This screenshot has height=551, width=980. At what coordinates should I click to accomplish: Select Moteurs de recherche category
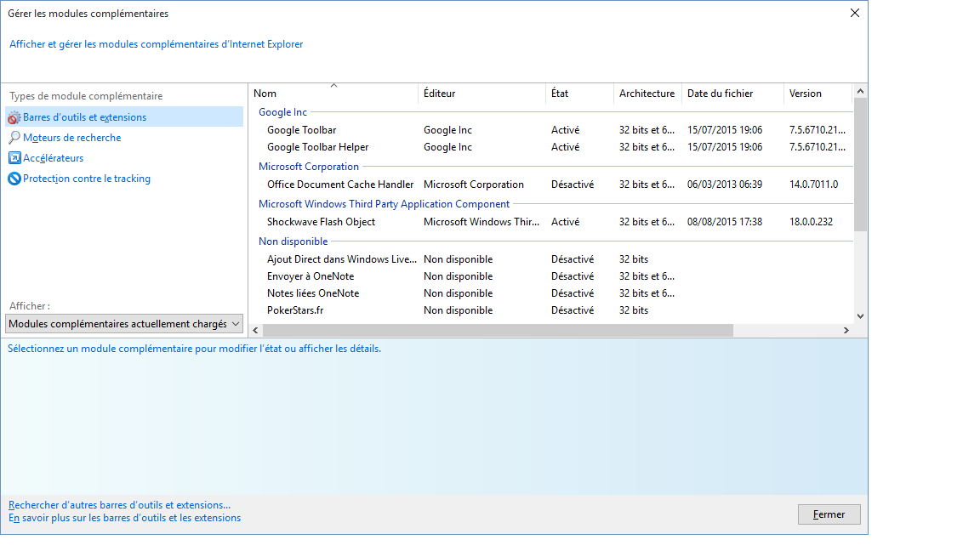click(71, 138)
